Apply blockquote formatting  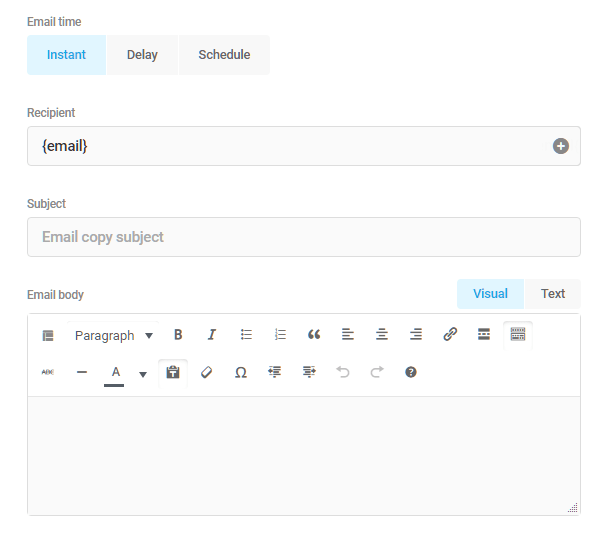[x=314, y=335]
